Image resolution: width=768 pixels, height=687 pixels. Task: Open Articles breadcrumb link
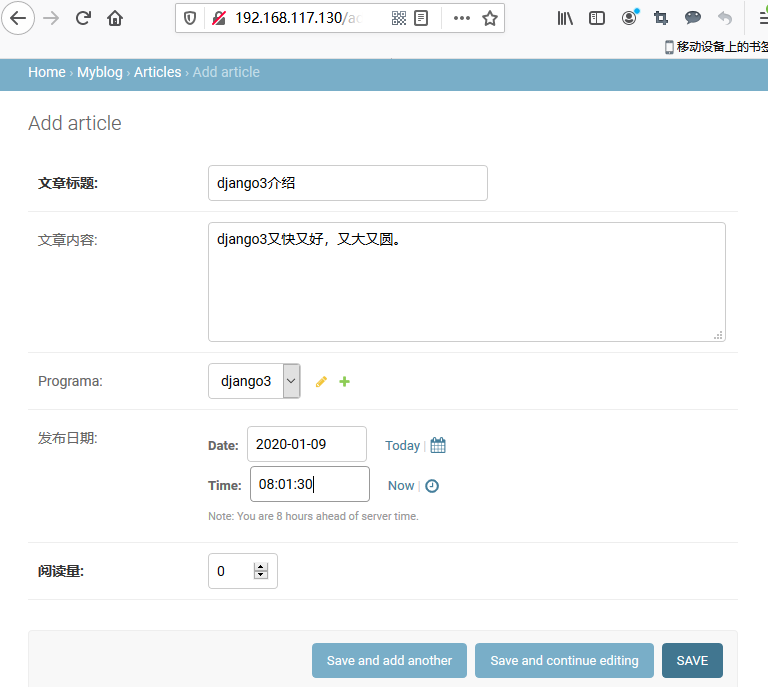tap(158, 72)
